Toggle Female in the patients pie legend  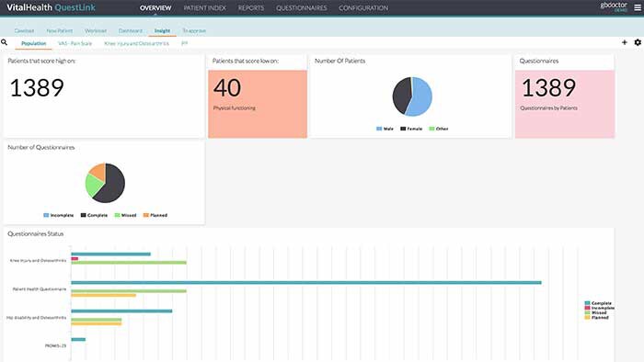pos(411,129)
